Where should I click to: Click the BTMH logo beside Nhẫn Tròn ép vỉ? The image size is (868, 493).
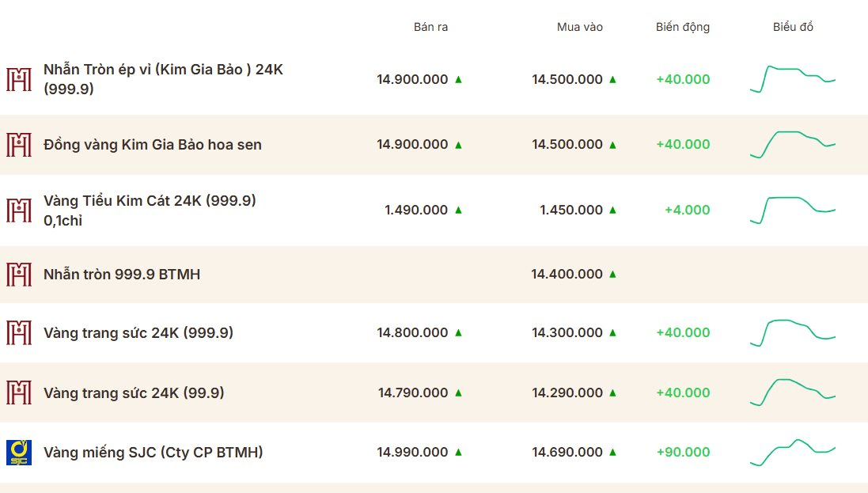tap(19, 79)
